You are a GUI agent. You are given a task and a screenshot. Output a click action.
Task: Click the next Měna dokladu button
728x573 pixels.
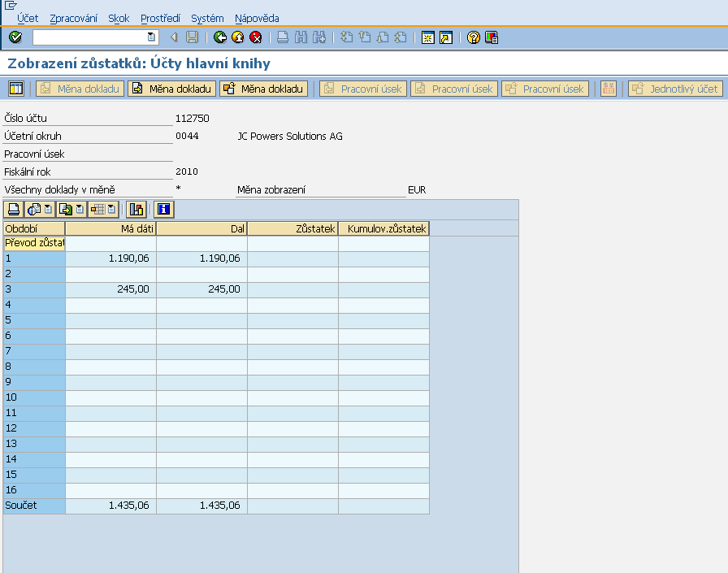click(172, 89)
